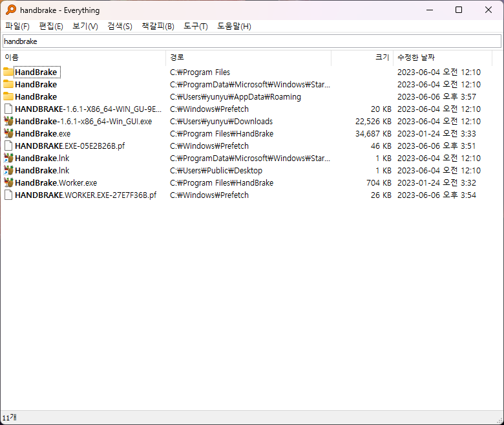
Task: Click the shortcut icon of HandBrake.lnk on Public Desktop
Action: click(x=8, y=170)
